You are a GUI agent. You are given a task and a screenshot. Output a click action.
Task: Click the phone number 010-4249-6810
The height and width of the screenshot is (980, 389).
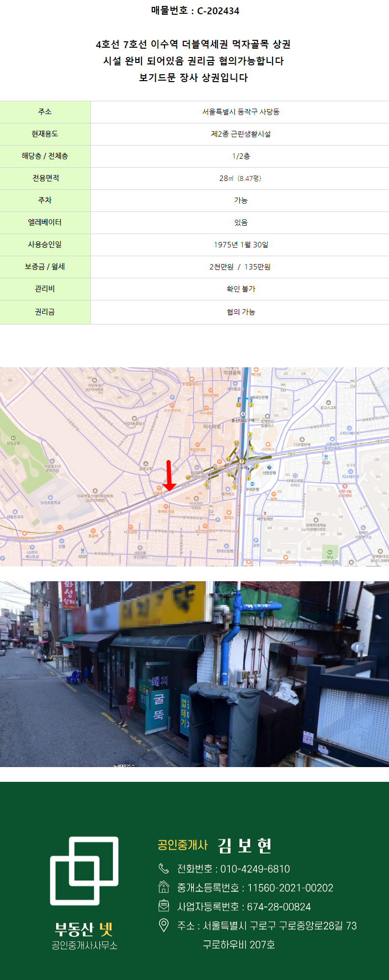255,869
